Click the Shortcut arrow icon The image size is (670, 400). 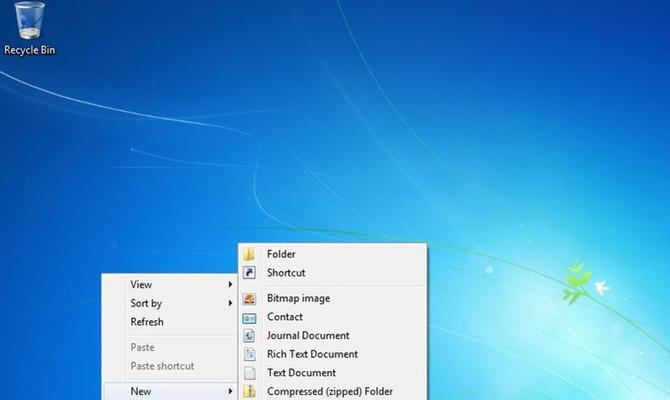pyautogui.click(x=249, y=273)
